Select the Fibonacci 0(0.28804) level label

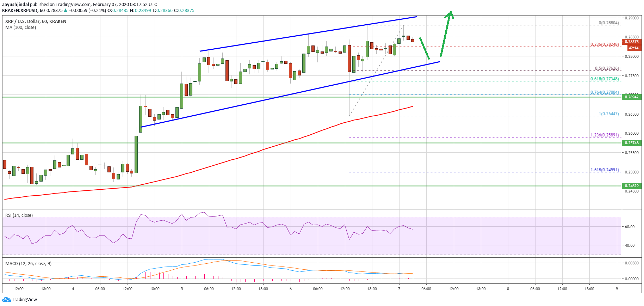point(609,23)
